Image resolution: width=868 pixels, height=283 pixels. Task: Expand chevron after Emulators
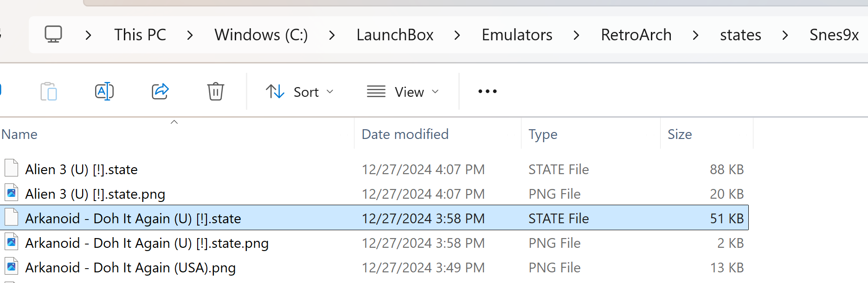coord(576,35)
